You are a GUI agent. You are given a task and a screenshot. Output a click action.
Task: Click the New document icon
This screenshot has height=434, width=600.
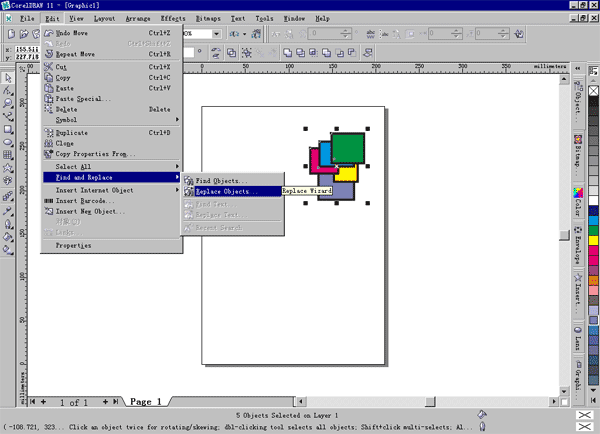(11, 34)
